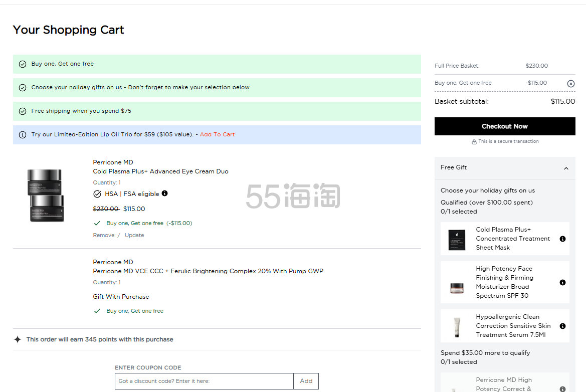586x392 pixels.
Task: Open the Cold Plasma Eye Cream Duo image
Action: click(45, 195)
